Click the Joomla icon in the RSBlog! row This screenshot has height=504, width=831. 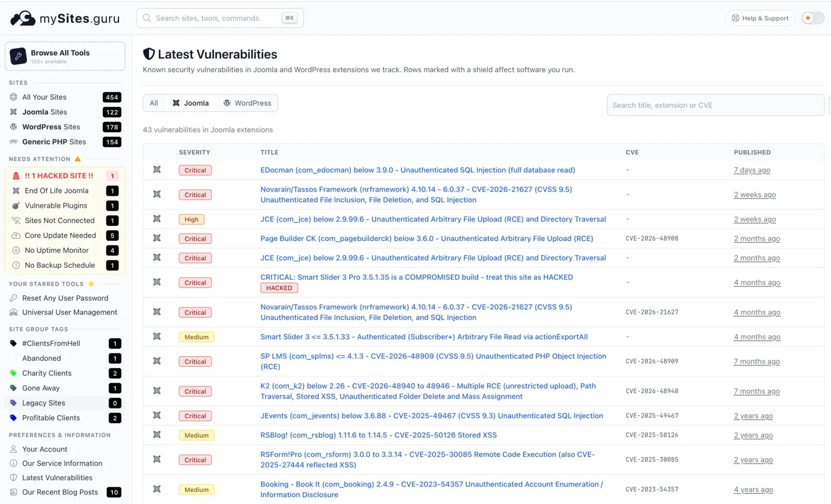[x=157, y=435]
